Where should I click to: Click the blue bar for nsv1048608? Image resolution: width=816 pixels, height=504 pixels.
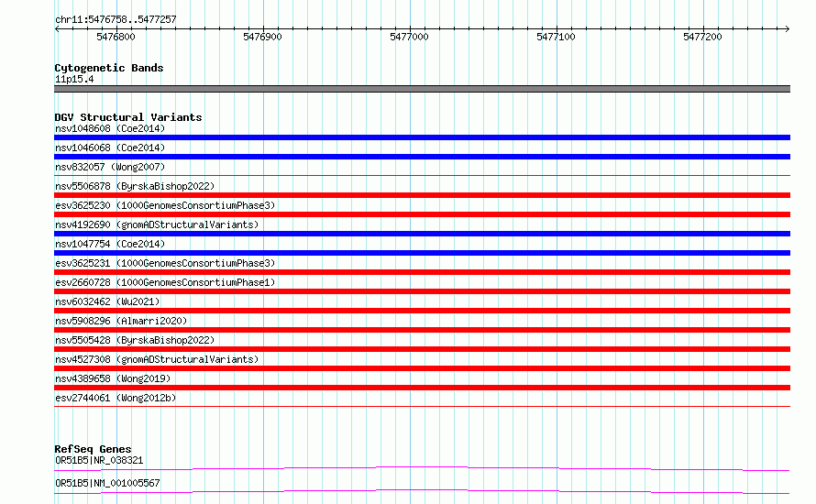coord(422,137)
